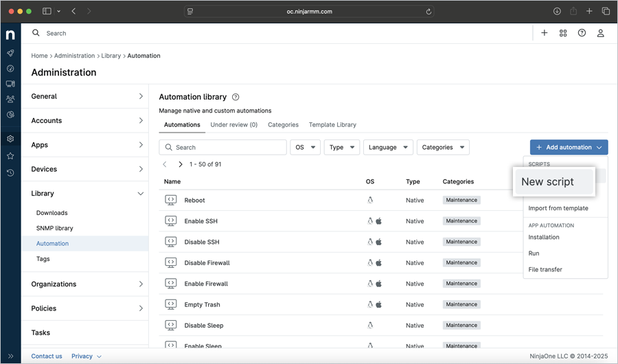Click the gear Administration icon in sidebar
Screen dimensions: 618x364
pyautogui.click(x=10, y=139)
